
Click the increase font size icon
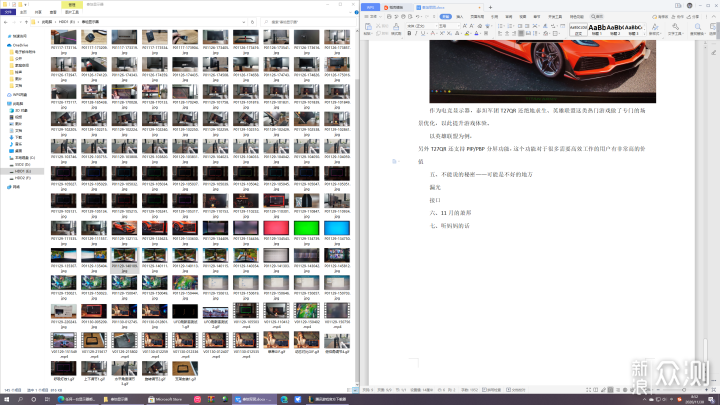click(465, 26)
